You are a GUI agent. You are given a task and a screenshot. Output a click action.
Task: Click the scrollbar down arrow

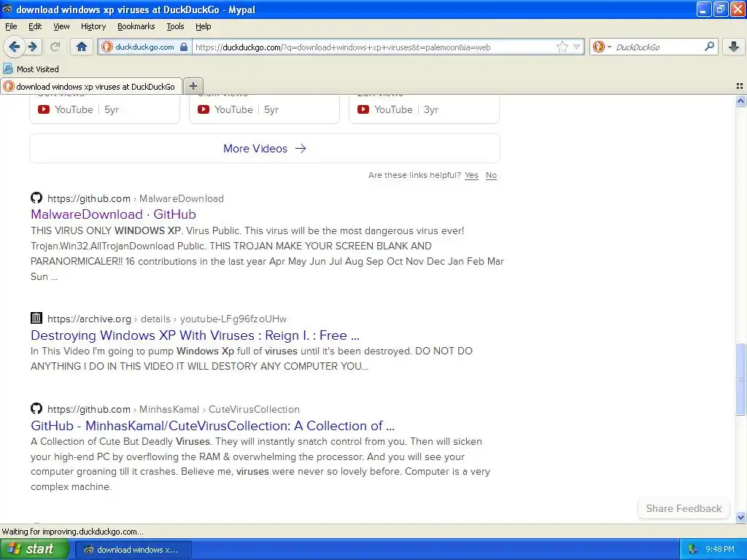point(740,517)
